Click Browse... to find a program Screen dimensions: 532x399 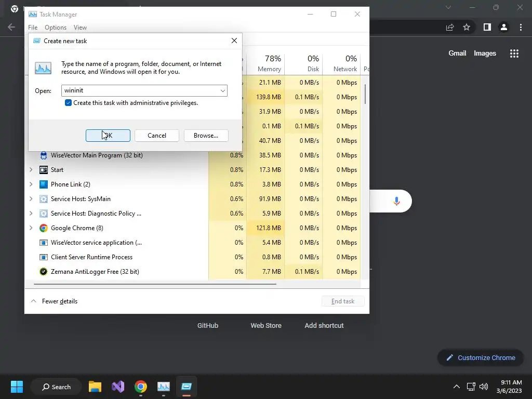point(206,136)
